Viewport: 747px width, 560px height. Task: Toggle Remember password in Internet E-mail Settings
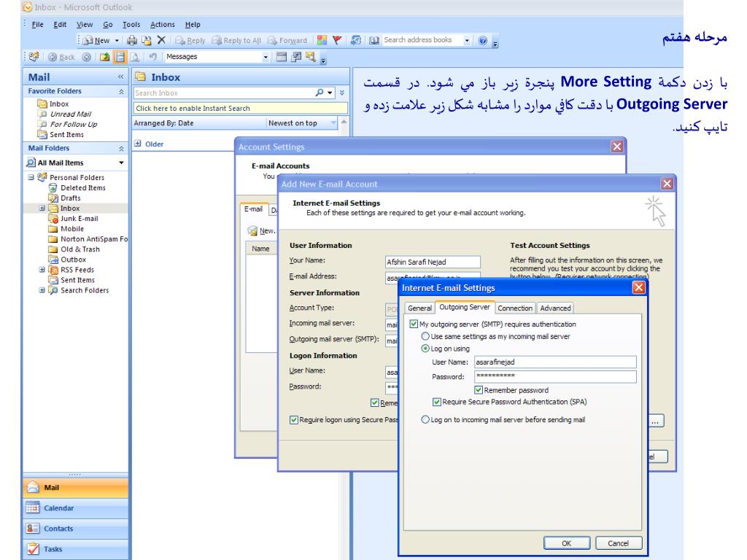click(x=479, y=390)
